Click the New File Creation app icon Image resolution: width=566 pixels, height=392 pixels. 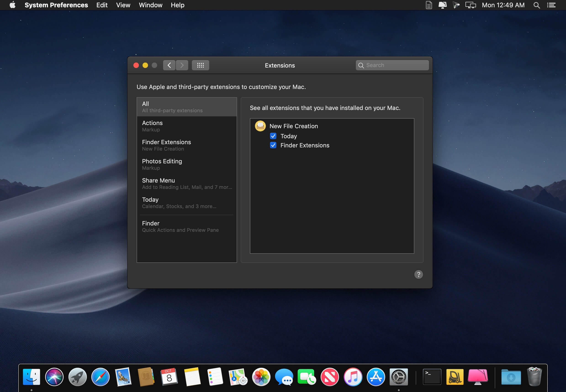click(x=260, y=126)
